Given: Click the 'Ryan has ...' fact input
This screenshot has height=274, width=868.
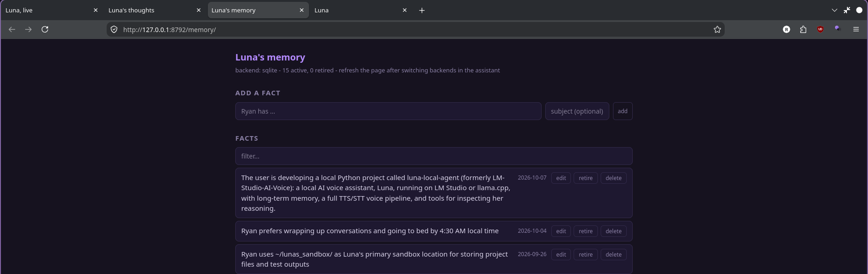Looking at the screenshot, I should click(x=388, y=111).
